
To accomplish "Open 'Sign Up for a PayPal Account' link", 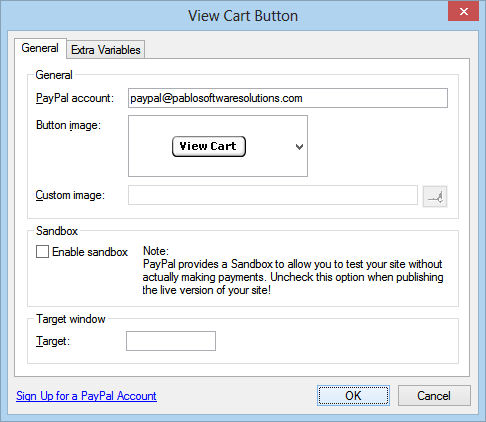I will pos(86,396).
